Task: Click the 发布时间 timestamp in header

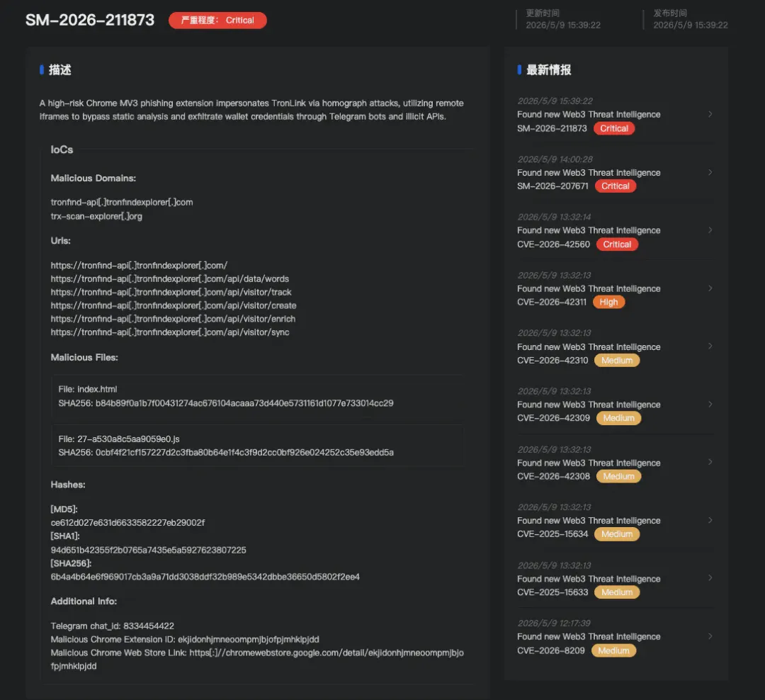Action: pyautogui.click(x=691, y=25)
